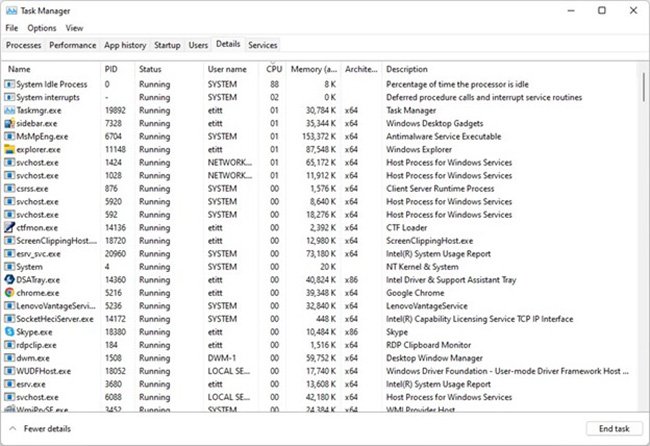Open the Startup tab

point(167,45)
